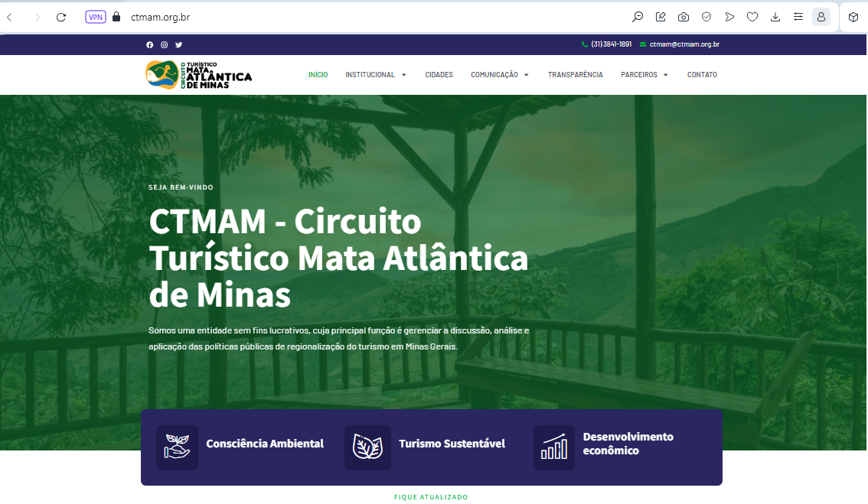Toggle the VPN badge in address bar
Image resolution: width=868 pixels, height=504 pixels.
(96, 17)
